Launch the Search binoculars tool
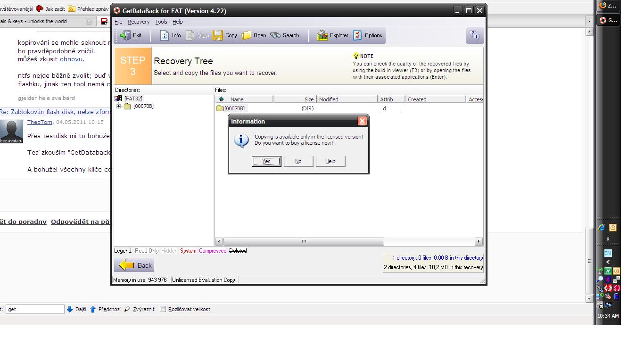Screen dimensions: 644x362 (275, 35)
